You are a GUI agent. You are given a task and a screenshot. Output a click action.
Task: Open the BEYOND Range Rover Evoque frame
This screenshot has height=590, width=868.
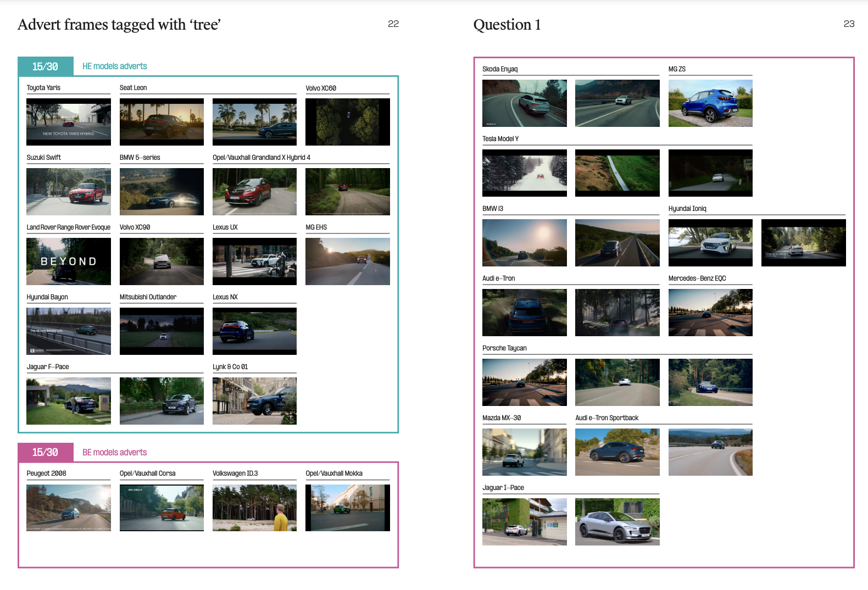(x=69, y=261)
